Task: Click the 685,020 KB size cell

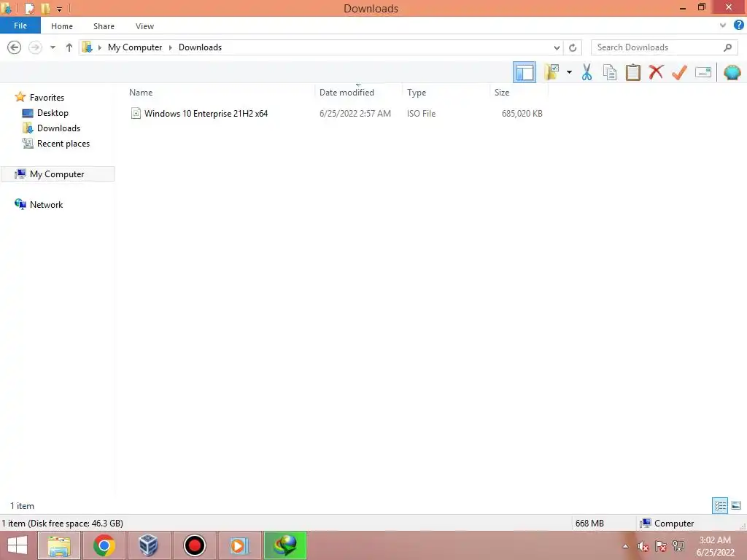Action: [522, 113]
